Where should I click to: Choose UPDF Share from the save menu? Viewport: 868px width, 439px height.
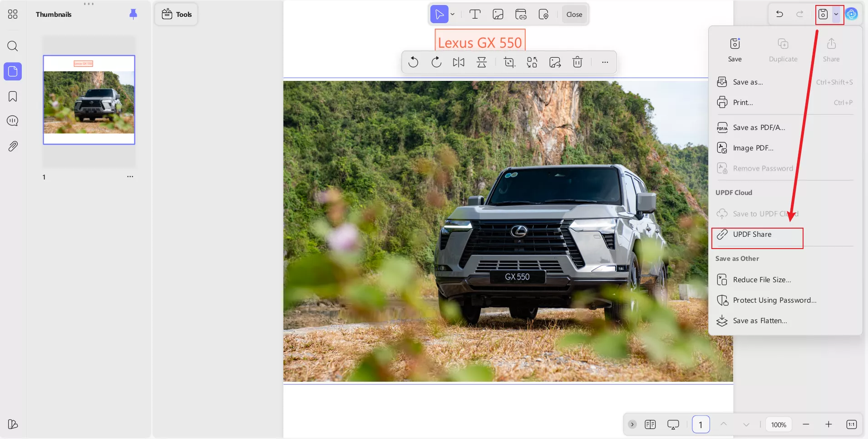752,234
